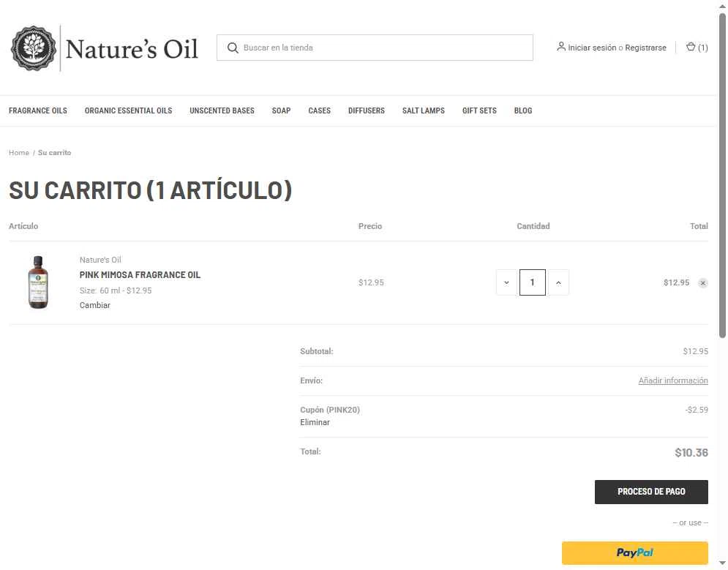This screenshot has width=728, height=570.
Task: Click Añadir información shipping link
Action: click(672, 380)
